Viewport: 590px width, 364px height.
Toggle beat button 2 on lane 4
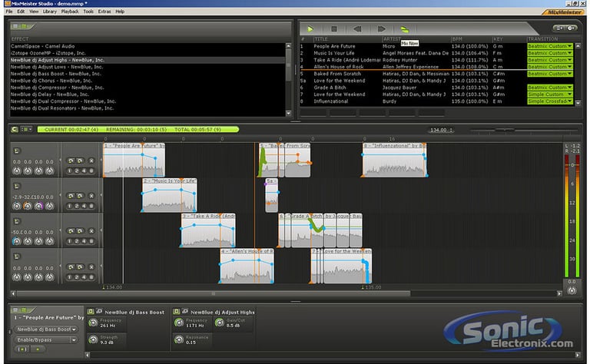[77, 277]
